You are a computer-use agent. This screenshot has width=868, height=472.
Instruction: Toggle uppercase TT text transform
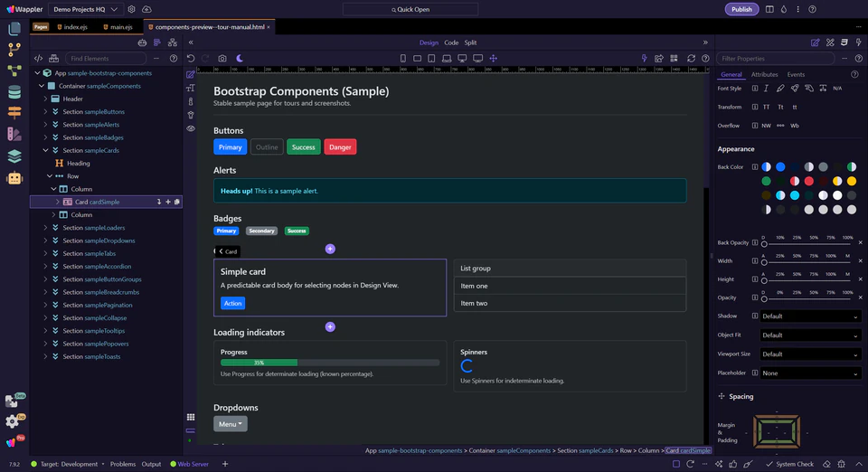[x=766, y=107]
